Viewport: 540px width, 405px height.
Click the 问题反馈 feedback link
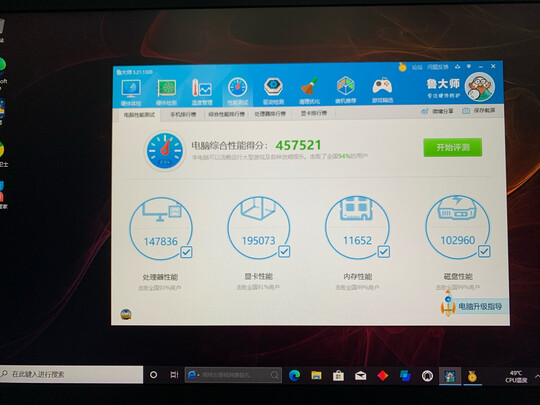point(438,67)
